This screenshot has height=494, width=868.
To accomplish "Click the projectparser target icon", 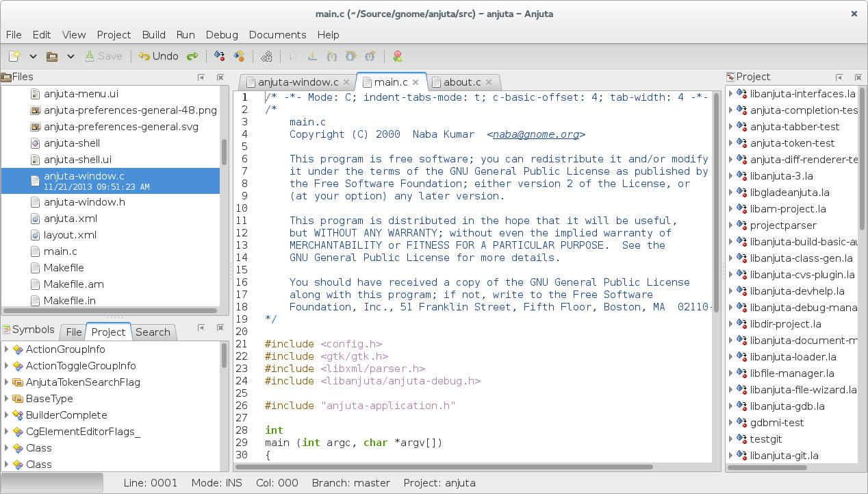I will coord(742,225).
